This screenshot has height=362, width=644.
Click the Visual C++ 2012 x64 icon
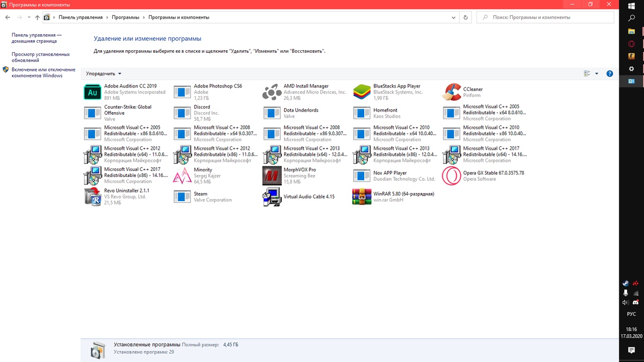pos(93,155)
